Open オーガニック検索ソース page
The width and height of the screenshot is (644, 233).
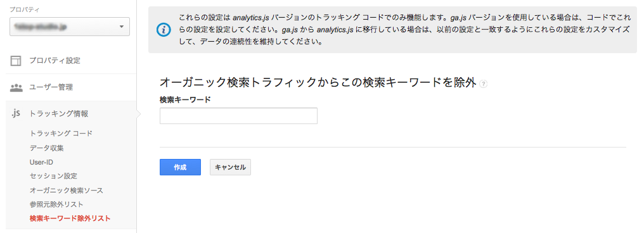66,191
